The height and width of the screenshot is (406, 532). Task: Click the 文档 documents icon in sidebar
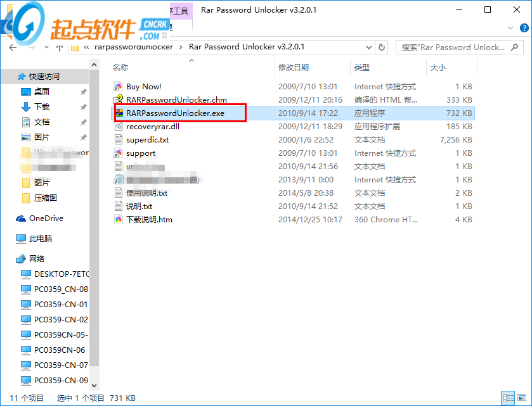pyautogui.click(x=26, y=122)
